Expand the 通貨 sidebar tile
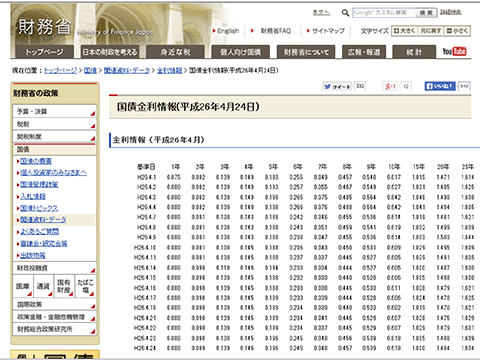480x360 pixels. point(44,286)
